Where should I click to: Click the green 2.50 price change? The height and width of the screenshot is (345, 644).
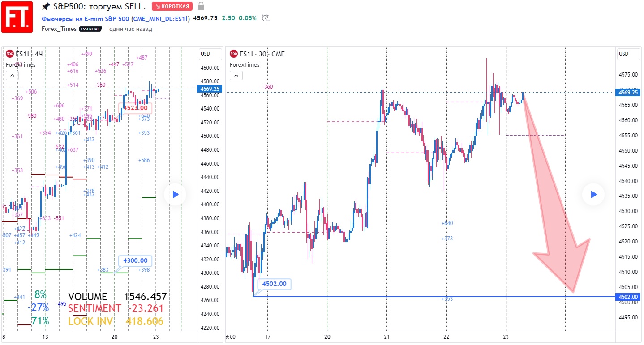pos(228,18)
